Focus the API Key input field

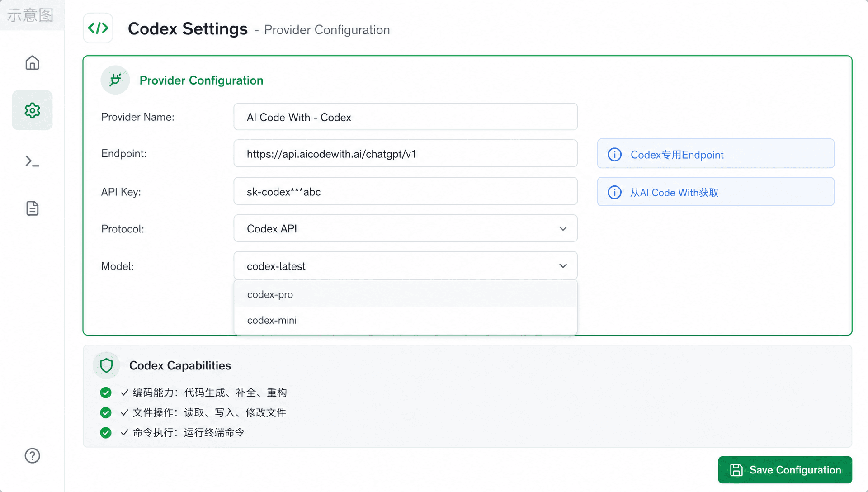406,191
